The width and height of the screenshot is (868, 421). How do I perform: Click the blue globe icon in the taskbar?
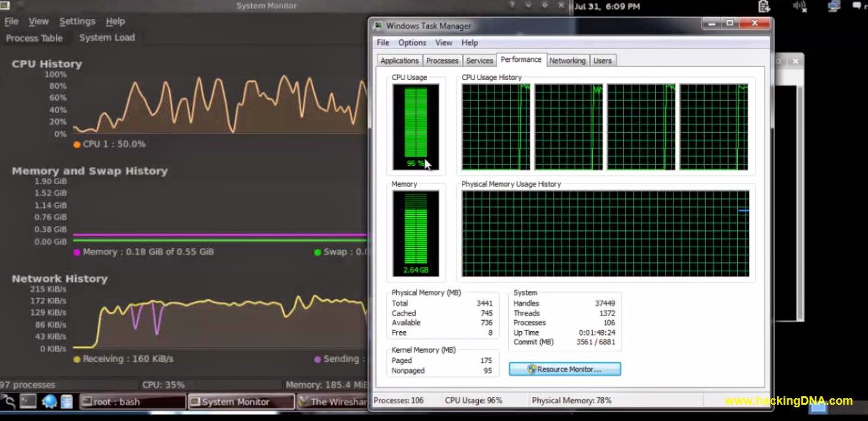49,401
